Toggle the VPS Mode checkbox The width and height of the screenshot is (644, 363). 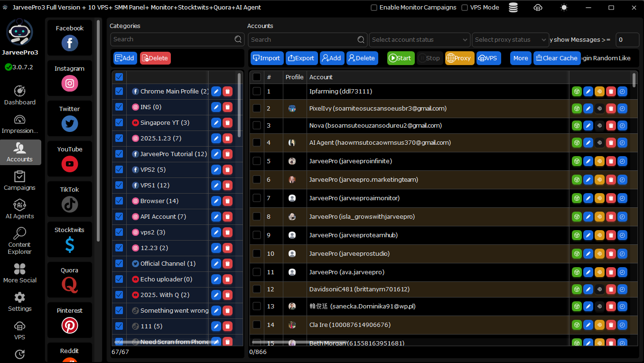tap(465, 8)
